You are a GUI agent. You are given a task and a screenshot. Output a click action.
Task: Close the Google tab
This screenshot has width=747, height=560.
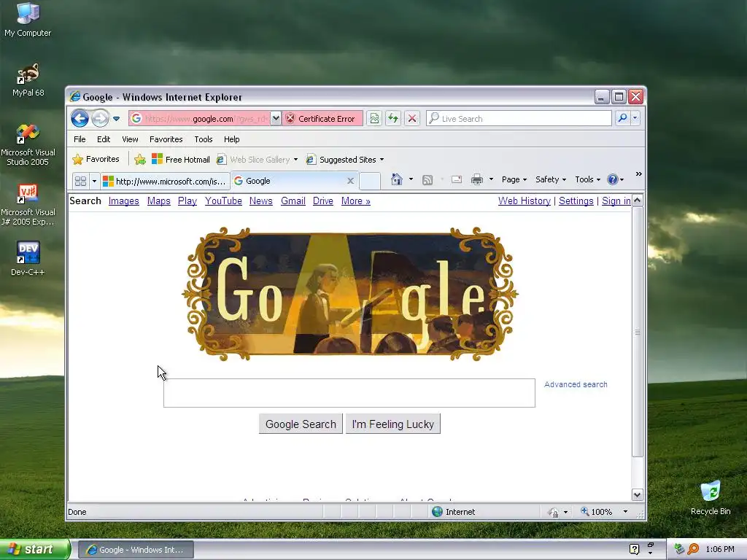[x=350, y=181]
